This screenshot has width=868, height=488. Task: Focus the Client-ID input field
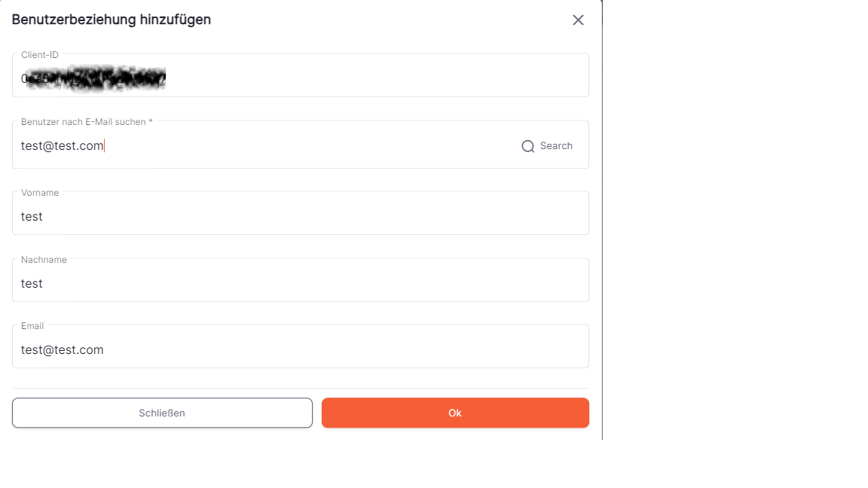pyautogui.click(x=301, y=75)
